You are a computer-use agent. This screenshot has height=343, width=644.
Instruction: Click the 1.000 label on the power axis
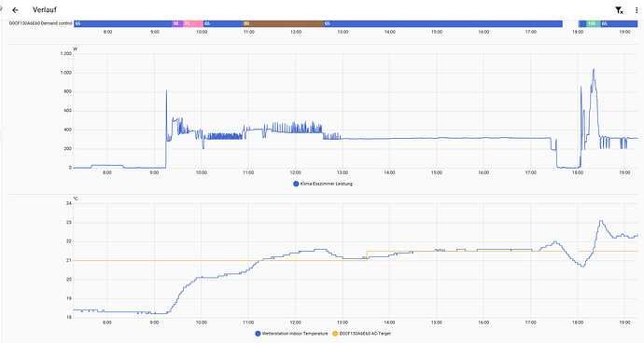pyautogui.click(x=65, y=73)
